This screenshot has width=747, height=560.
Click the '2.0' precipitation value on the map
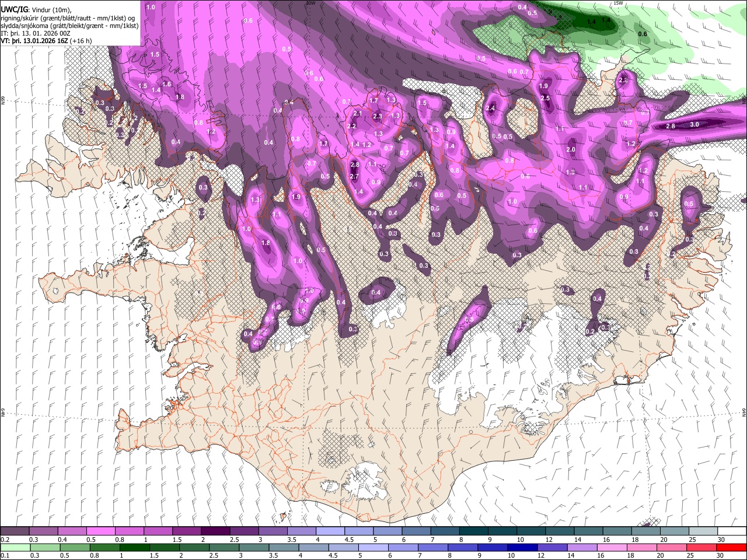571,149
